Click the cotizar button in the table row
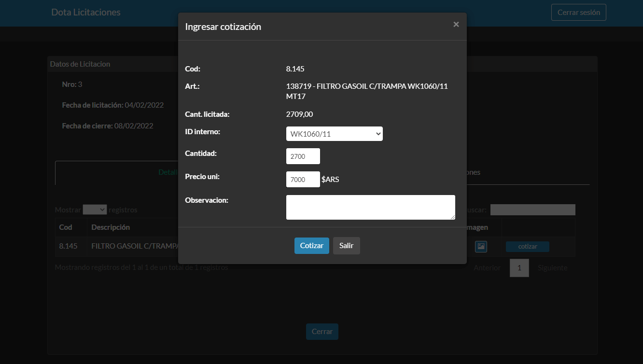The image size is (643, 364). pos(527,247)
